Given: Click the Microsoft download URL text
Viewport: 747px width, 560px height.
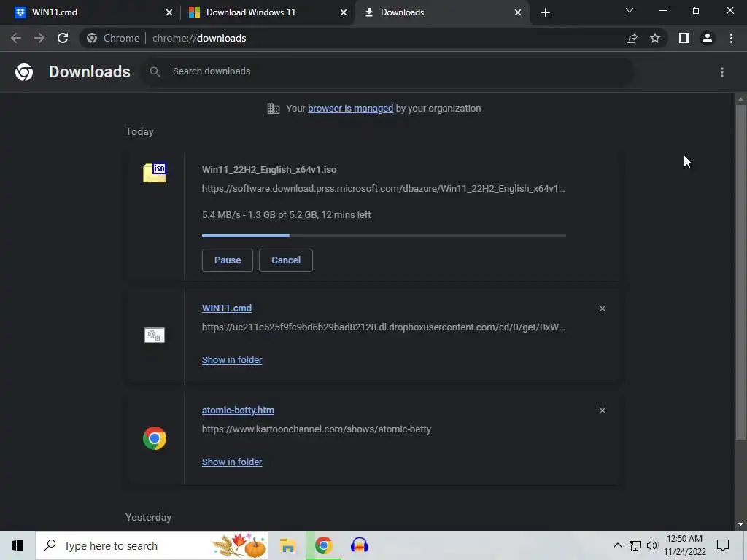Looking at the screenshot, I should (383, 189).
